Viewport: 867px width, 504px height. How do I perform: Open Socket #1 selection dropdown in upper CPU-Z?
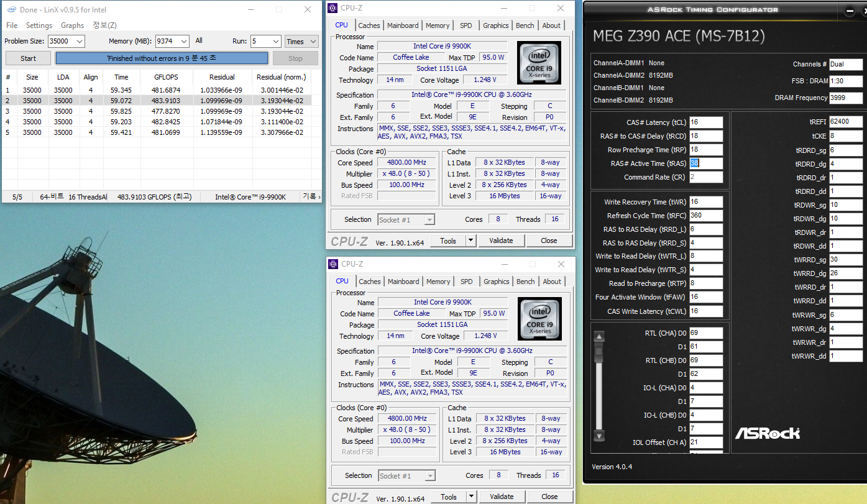(x=429, y=219)
